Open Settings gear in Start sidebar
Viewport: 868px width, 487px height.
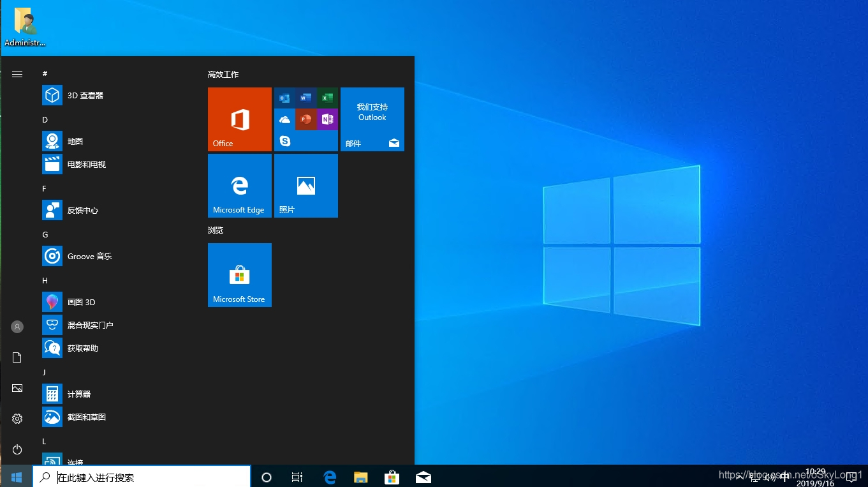tap(17, 419)
